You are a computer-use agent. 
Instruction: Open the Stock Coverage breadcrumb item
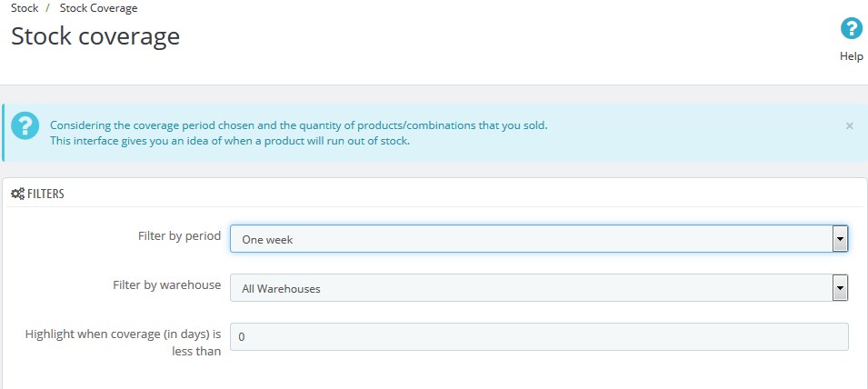[x=98, y=8]
